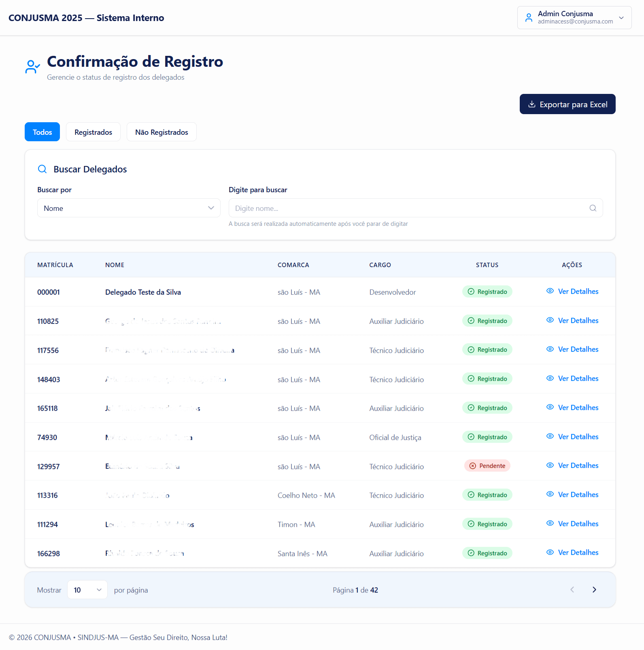This screenshot has height=650, width=644.
Task: Go to next page arrow
Action: coord(594,590)
